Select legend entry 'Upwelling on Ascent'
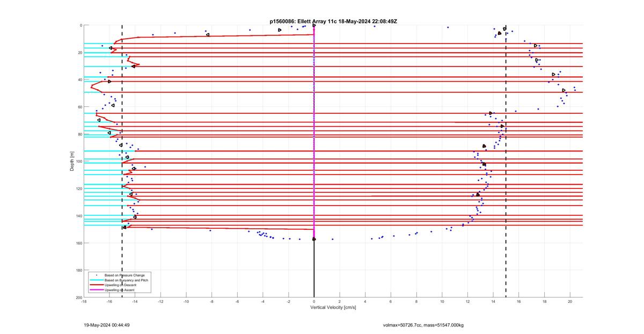Viewport: 644px width, 334px height. tap(120, 290)
